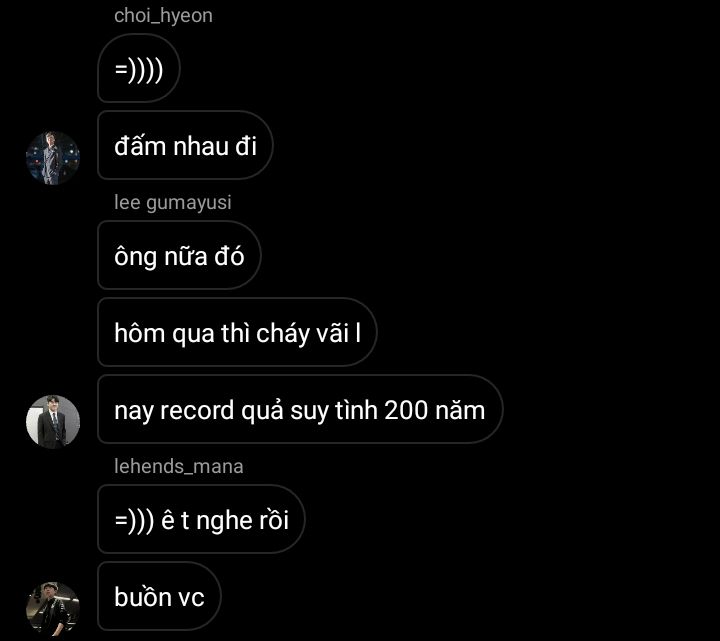This screenshot has height=641, width=720.
Task: Open avatar beside the "đấm nhau đi" message
Action: [53, 158]
